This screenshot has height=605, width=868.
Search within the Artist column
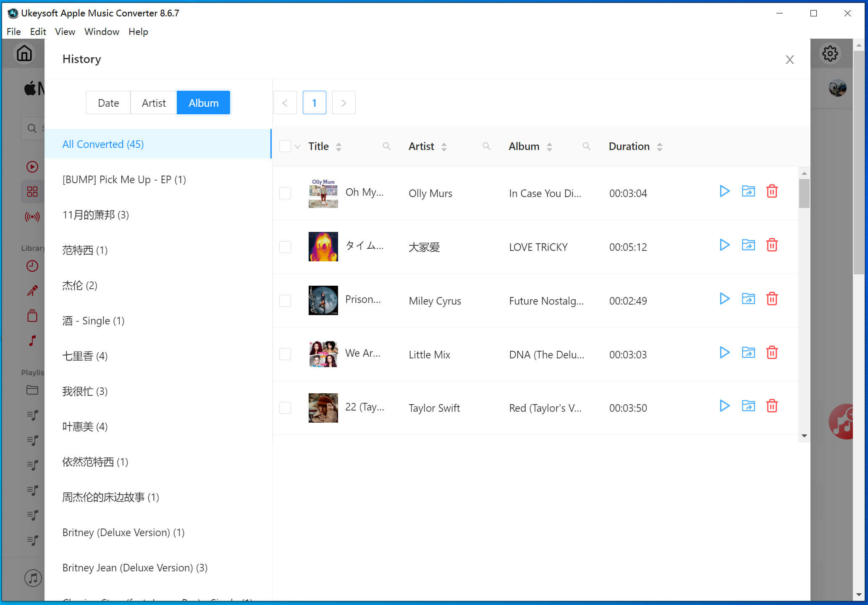(x=486, y=146)
